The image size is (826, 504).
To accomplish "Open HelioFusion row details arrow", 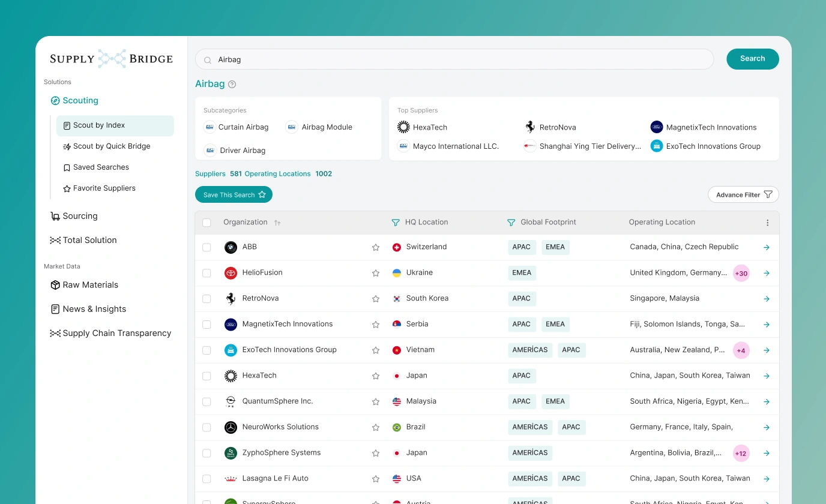I will click(767, 273).
